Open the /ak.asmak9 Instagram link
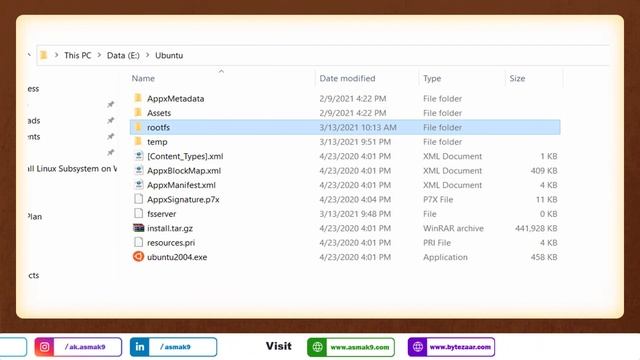The height and width of the screenshot is (360, 640). pos(85,347)
